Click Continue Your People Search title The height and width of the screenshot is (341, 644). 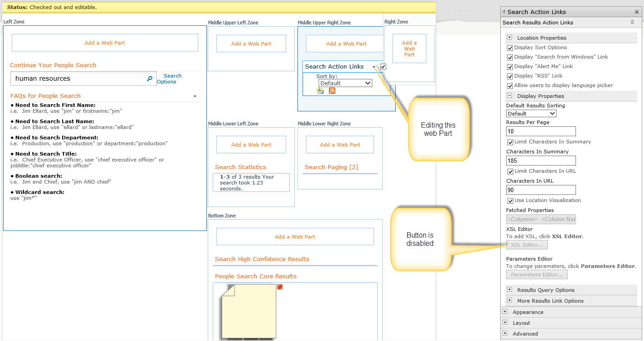pos(53,65)
